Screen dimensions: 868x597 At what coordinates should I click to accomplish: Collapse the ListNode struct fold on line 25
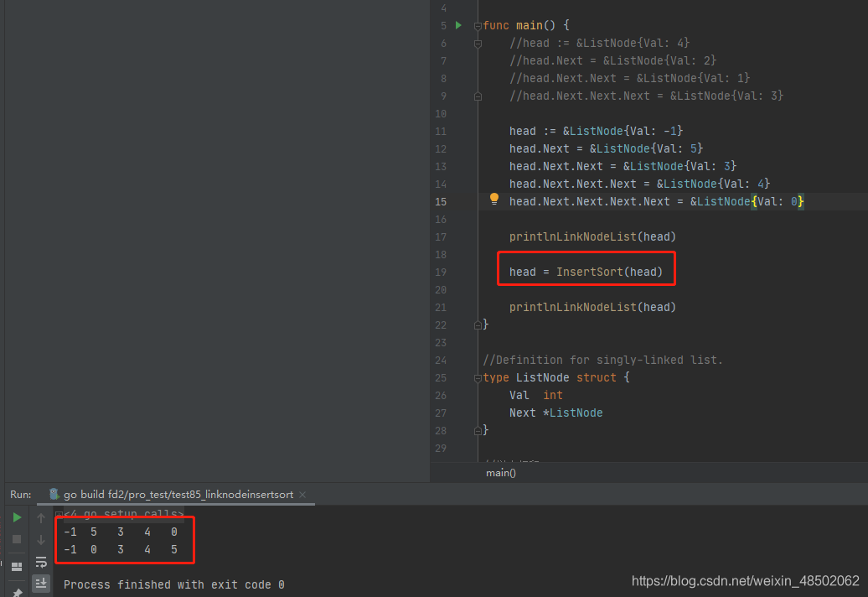[x=478, y=378]
